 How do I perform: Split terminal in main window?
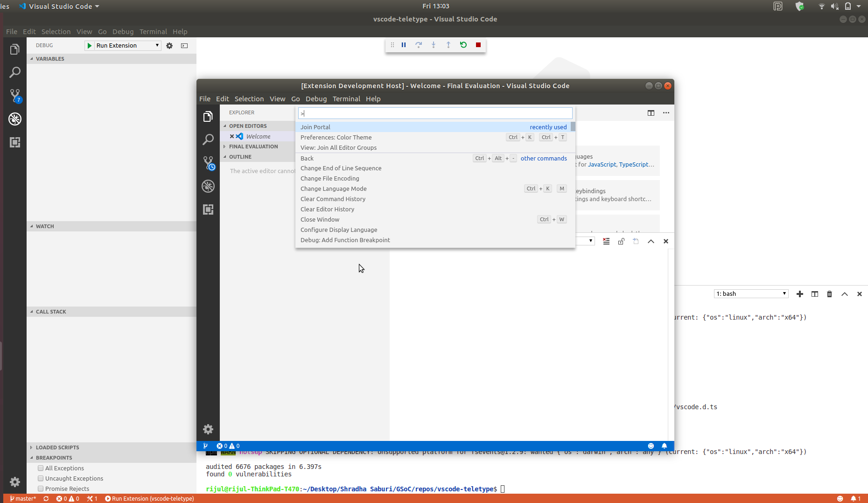[815, 294]
